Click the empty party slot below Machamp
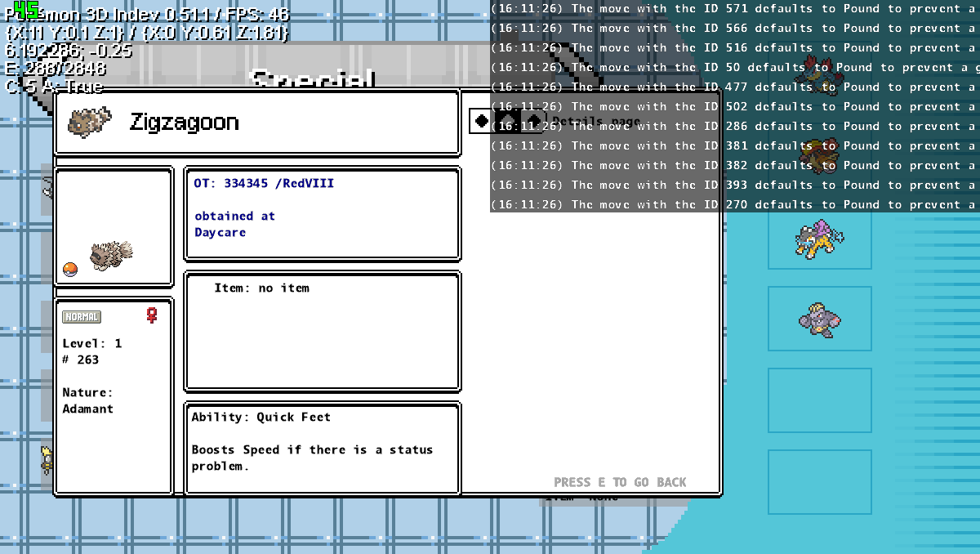The image size is (980, 554). (x=820, y=400)
